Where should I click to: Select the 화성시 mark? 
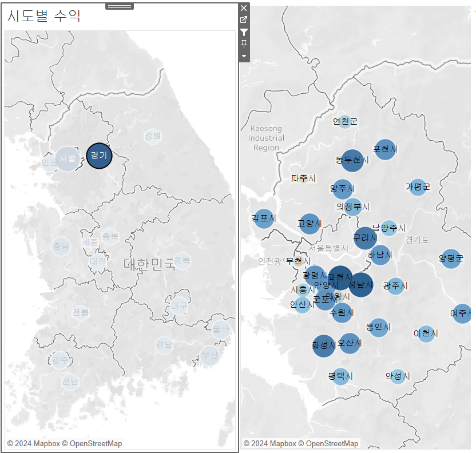[324, 346]
